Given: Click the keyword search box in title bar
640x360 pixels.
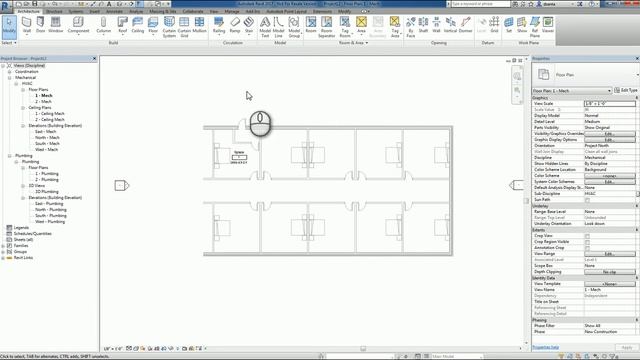Looking at the screenshot, I should coord(480,4).
